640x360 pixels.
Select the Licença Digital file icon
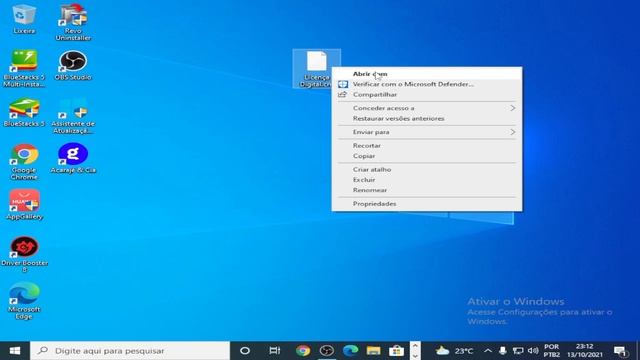click(316, 69)
